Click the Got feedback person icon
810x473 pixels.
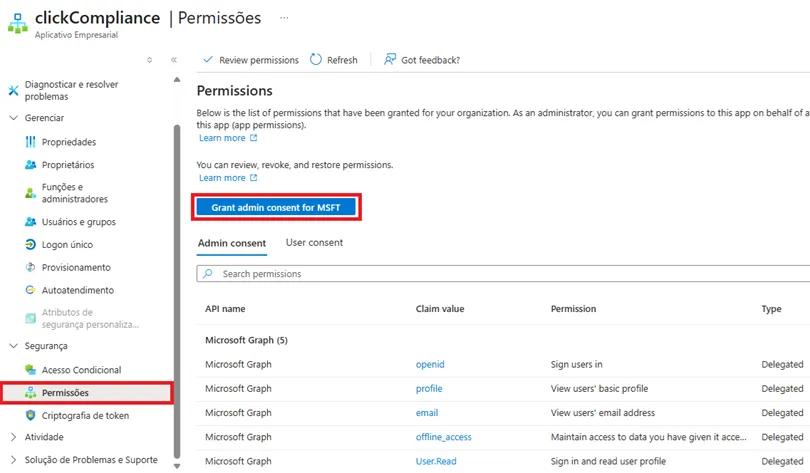click(390, 59)
